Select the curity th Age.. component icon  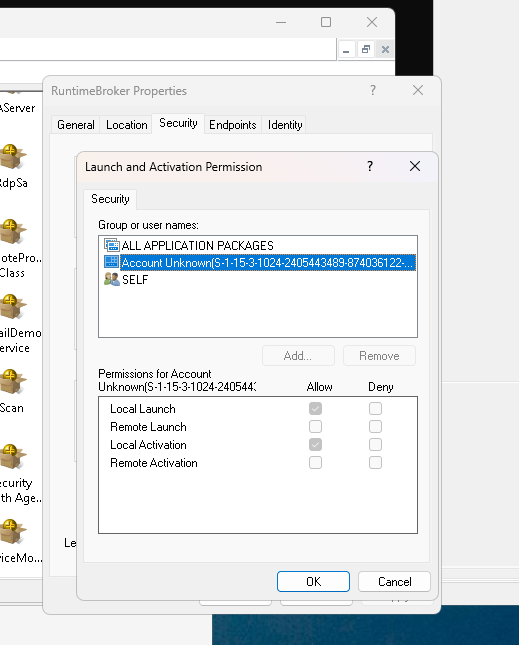[12, 456]
